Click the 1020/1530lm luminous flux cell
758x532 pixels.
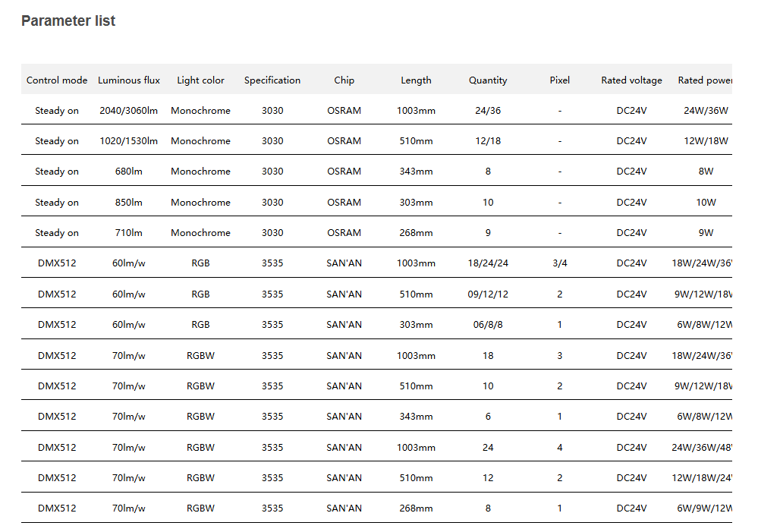129,140
